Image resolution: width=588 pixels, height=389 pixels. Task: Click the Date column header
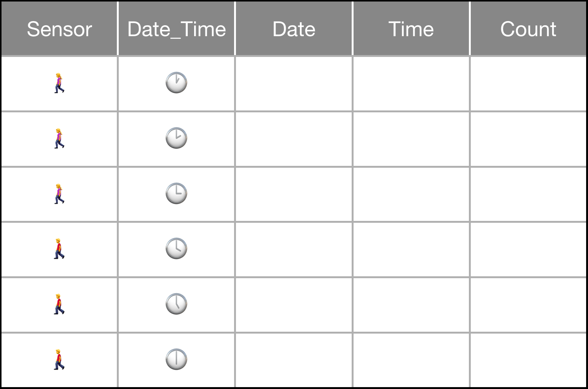(294, 29)
